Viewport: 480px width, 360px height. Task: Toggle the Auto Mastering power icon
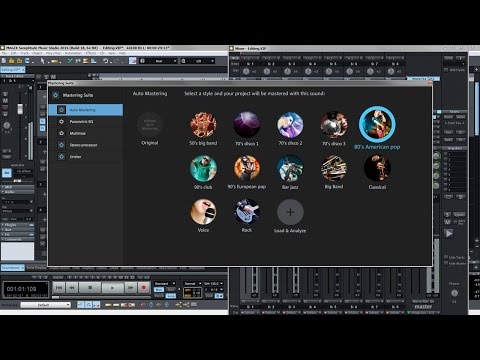pyautogui.click(x=61, y=110)
